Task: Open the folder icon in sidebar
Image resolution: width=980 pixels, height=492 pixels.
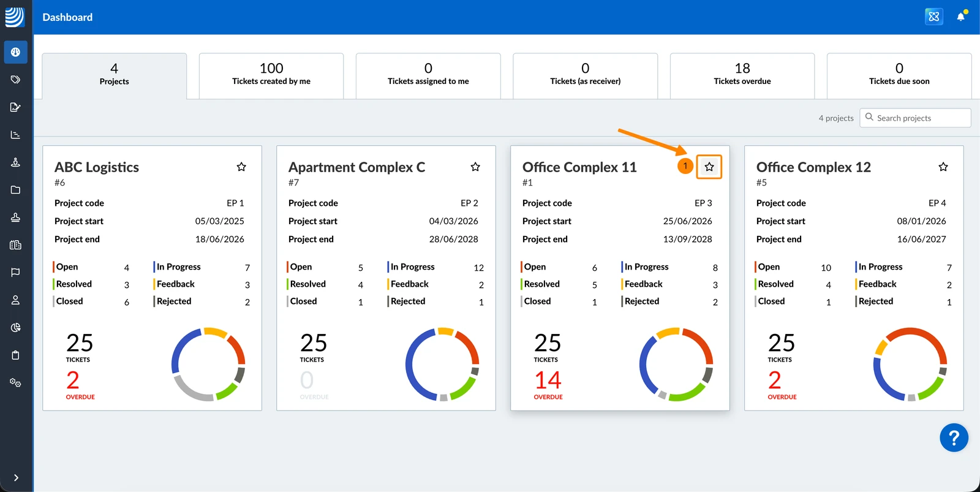Action: (15, 190)
